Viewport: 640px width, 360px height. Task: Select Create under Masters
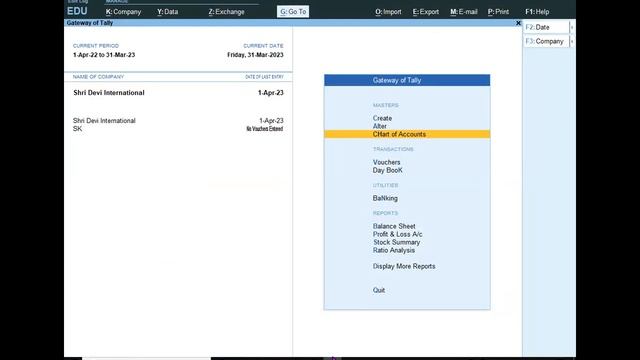click(x=382, y=118)
